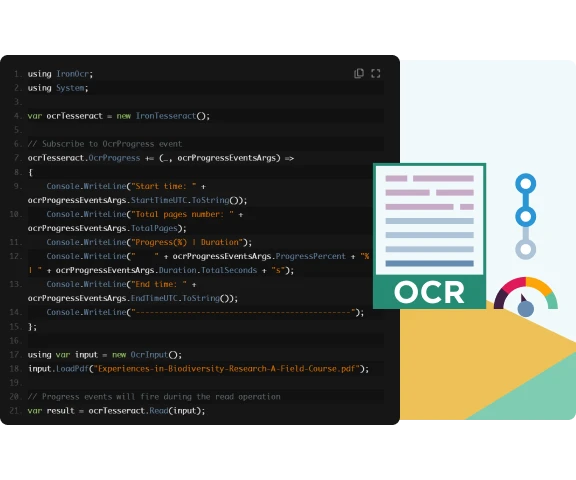Screen dimensions: 576x480
Task: Click the speedometer gauge graphic
Action: (x=526, y=297)
